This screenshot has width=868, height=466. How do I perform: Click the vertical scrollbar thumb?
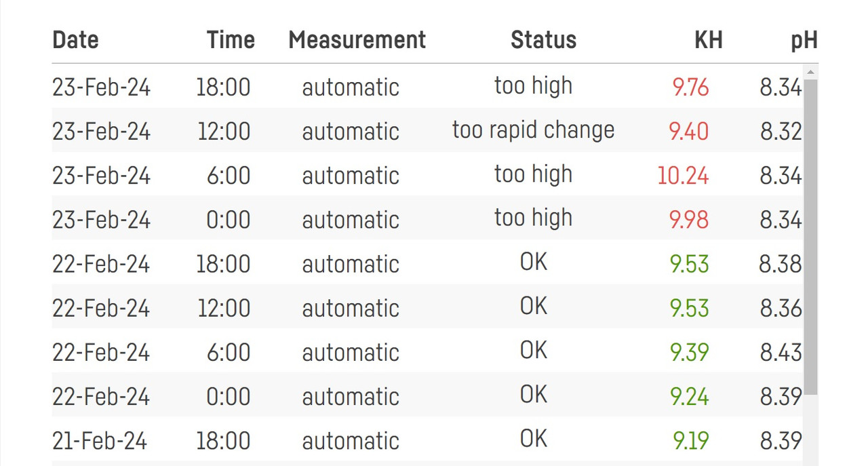click(x=810, y=237)
